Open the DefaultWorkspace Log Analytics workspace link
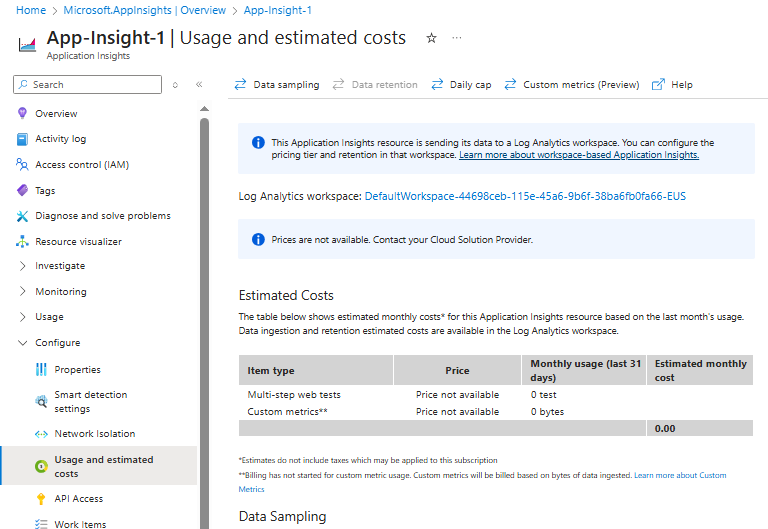 pyautogui.click(x=525, y=196)
